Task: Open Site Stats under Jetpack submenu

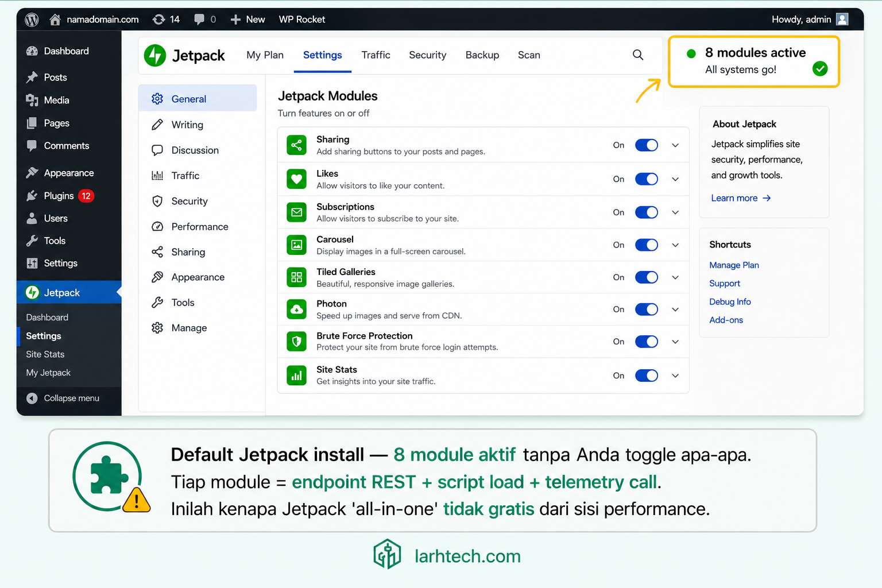Action: tap(45, 354)
